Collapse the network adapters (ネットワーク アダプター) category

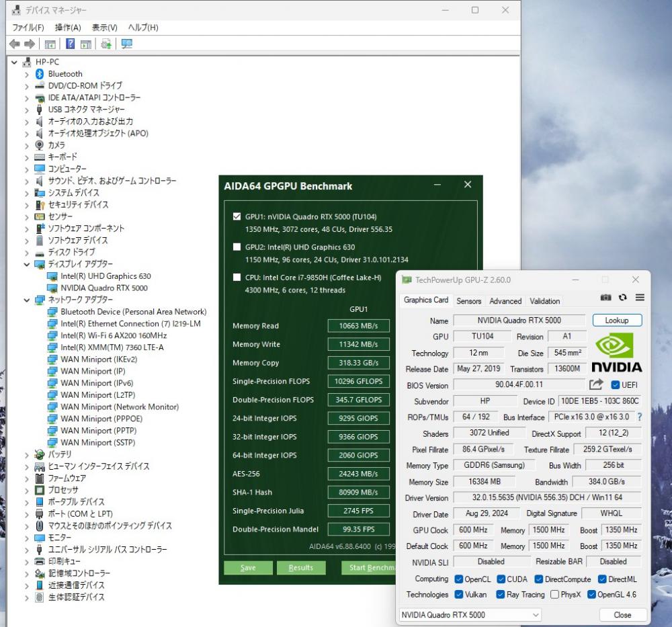tap(27, 300)
